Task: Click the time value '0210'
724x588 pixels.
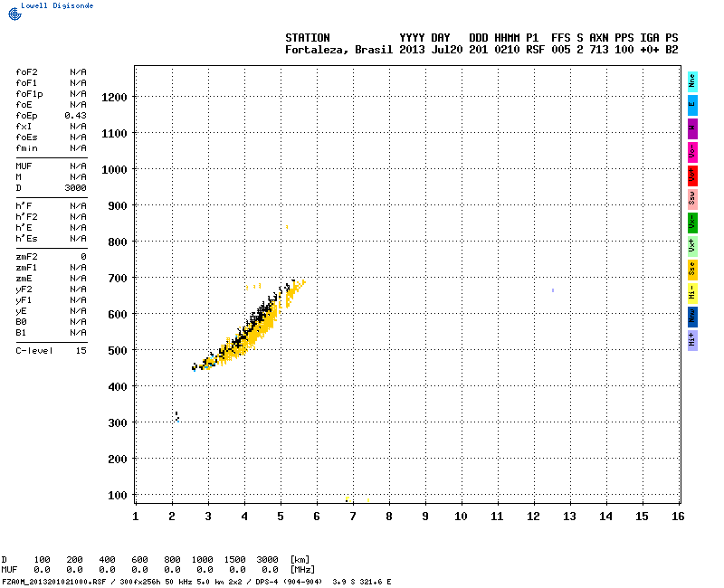Action: click(507, 50)
